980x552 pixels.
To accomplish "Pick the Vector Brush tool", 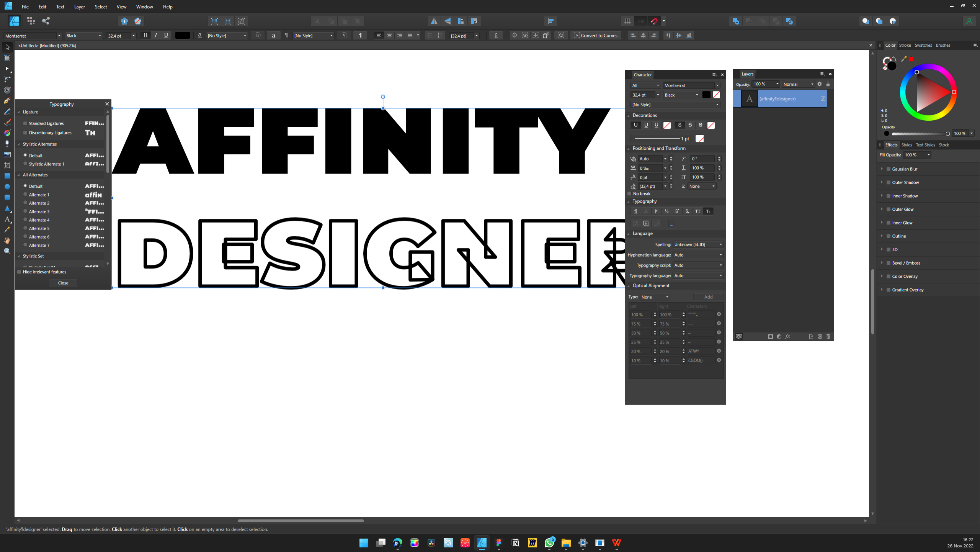I will click(x=7, y=122).
